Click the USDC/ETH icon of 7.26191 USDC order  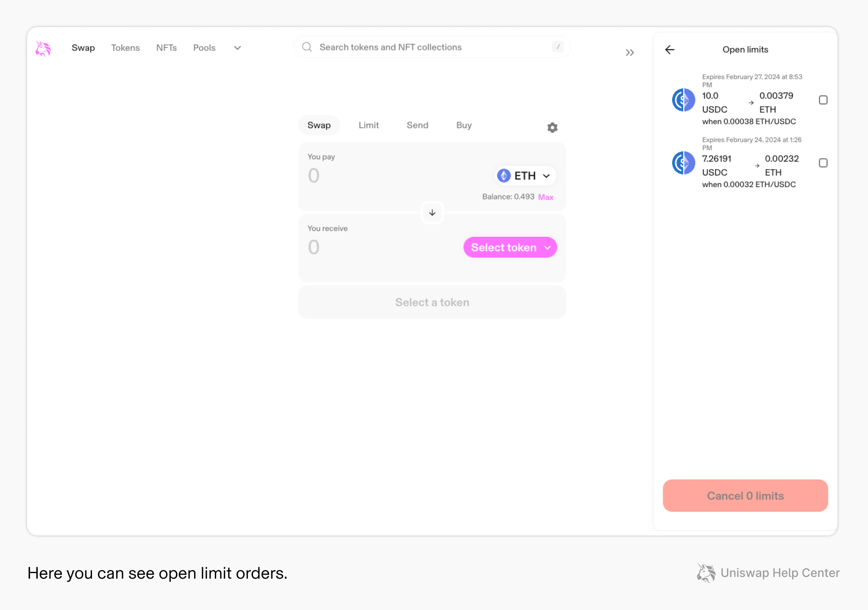pos(683,163)
